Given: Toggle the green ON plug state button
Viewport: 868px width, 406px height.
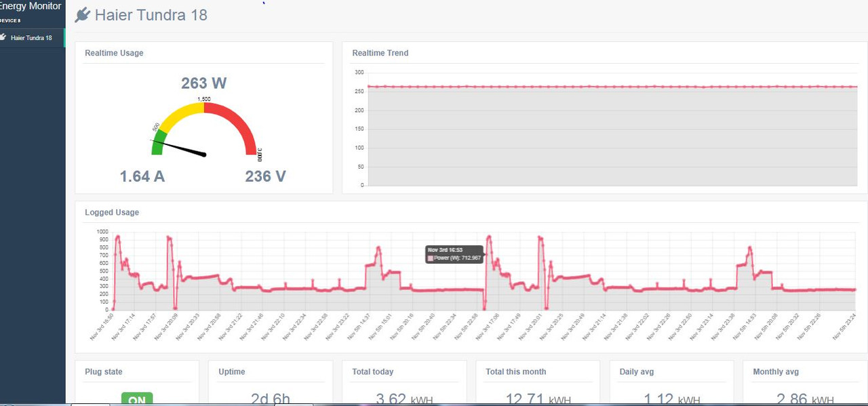Looking at the screenshot, I should 137,399.
